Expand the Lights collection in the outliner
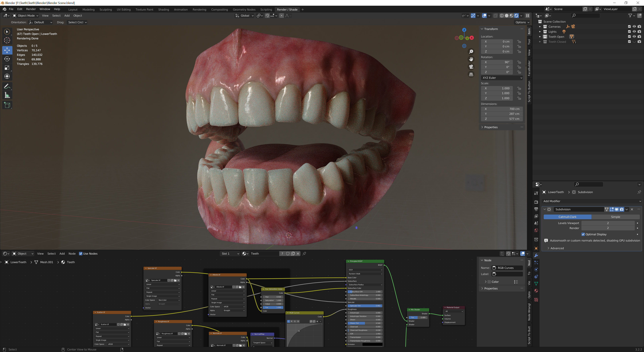This screenshot has height=352, width=644. [x=540, y=32]
